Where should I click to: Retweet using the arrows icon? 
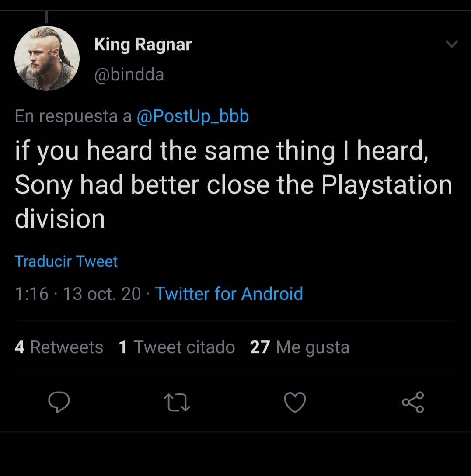click(x=177, y=403)
